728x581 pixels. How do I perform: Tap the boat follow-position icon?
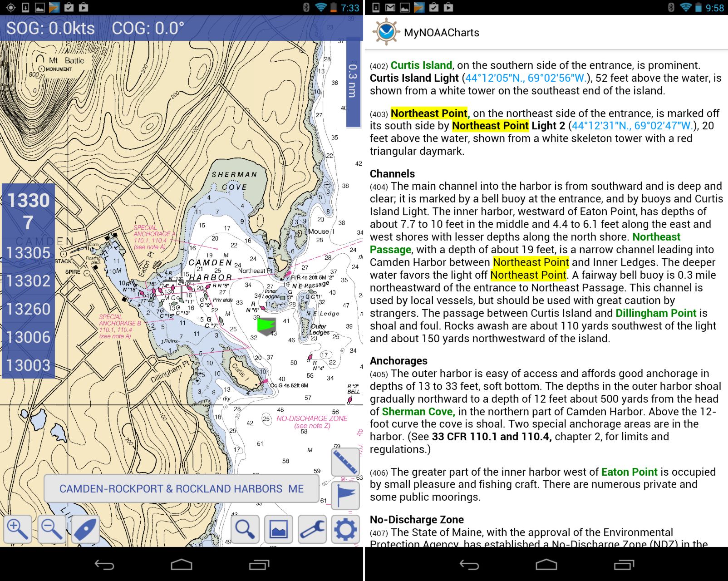coord(85,529)
